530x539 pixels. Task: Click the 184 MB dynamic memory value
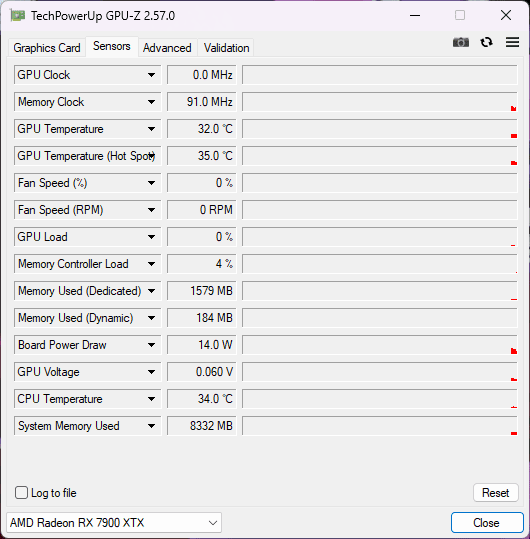(202, 318)
